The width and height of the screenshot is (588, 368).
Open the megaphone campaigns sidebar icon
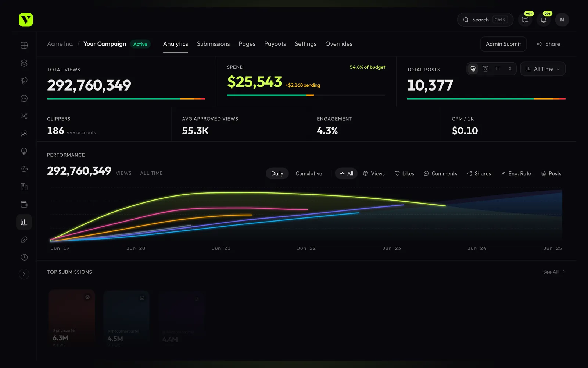tap(24, 81)
